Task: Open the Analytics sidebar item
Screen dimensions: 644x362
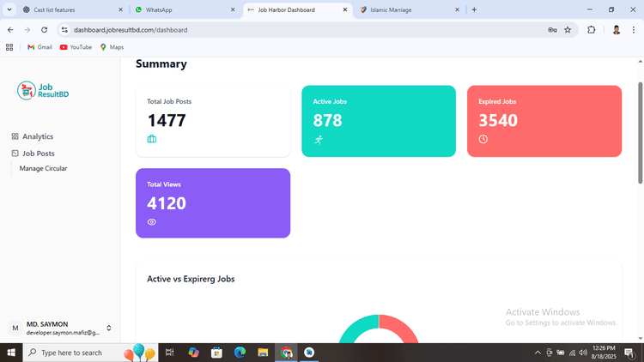Action: [x=37, y=136]
